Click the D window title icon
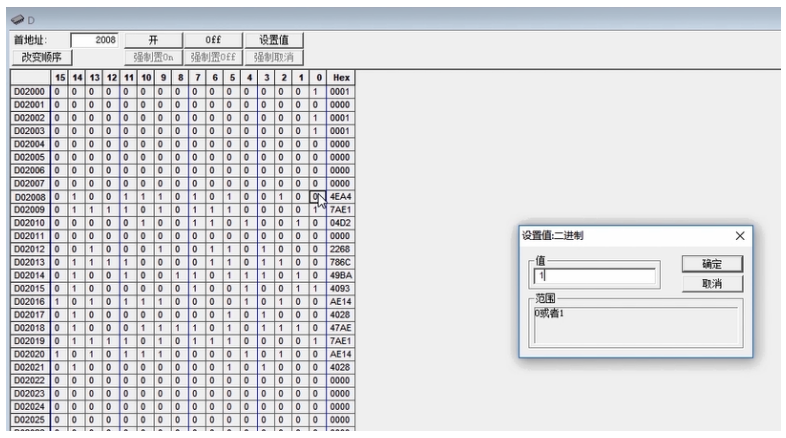786x438 pixels. coord(17,19)
